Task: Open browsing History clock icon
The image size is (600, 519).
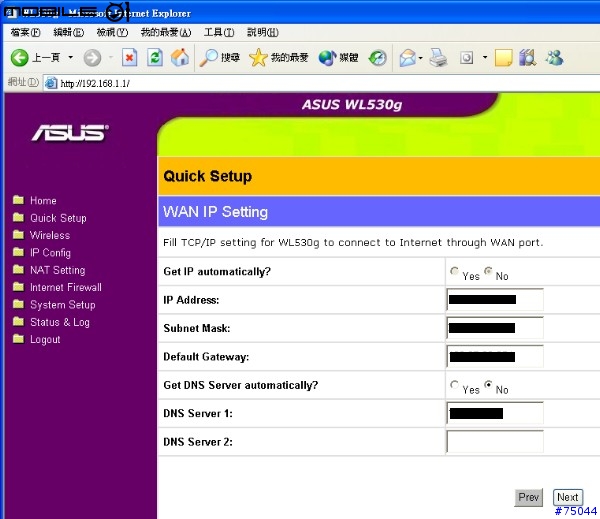Action: (x=378, y=58)
